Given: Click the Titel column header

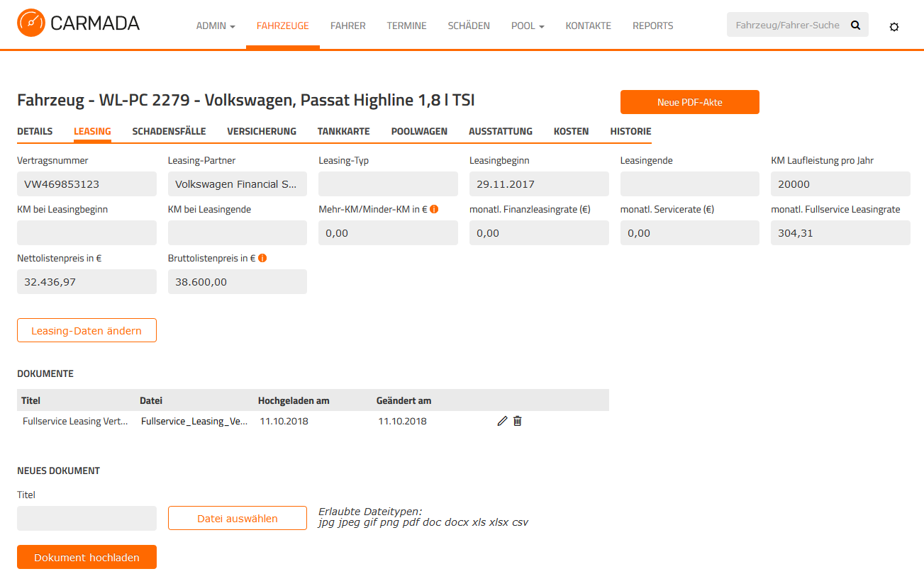Looking at the screenshot, I should click(x=31, y=400).
